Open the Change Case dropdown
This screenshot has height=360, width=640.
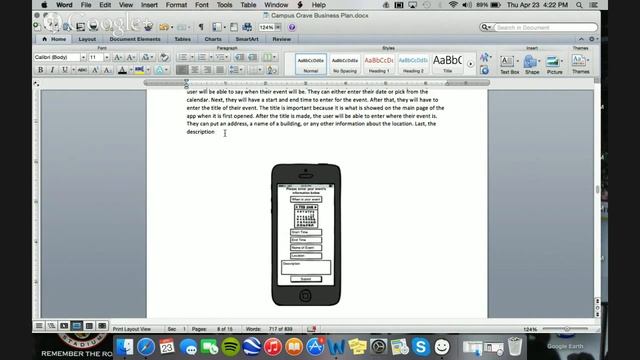coord(147,57)
